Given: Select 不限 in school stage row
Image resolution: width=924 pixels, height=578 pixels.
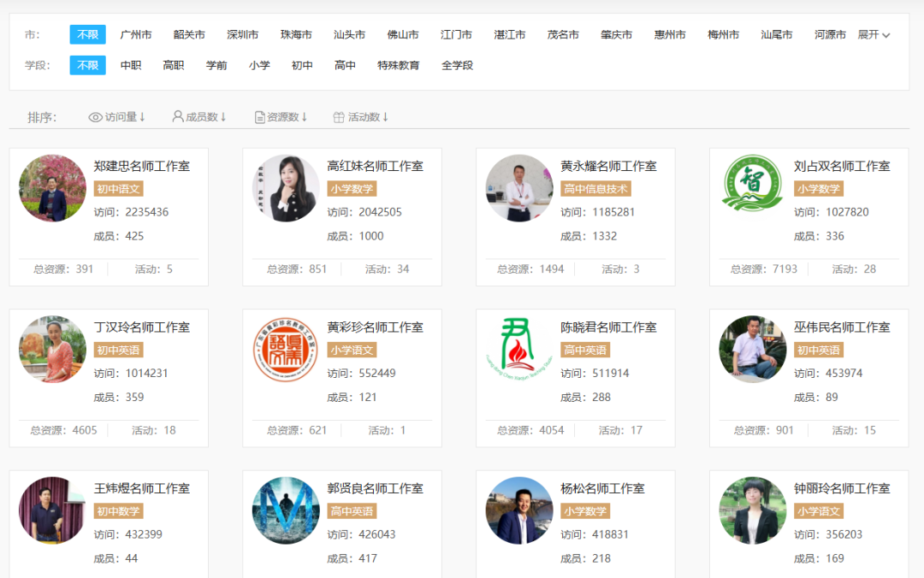Looking at the screenshot, I should [87, 65].
